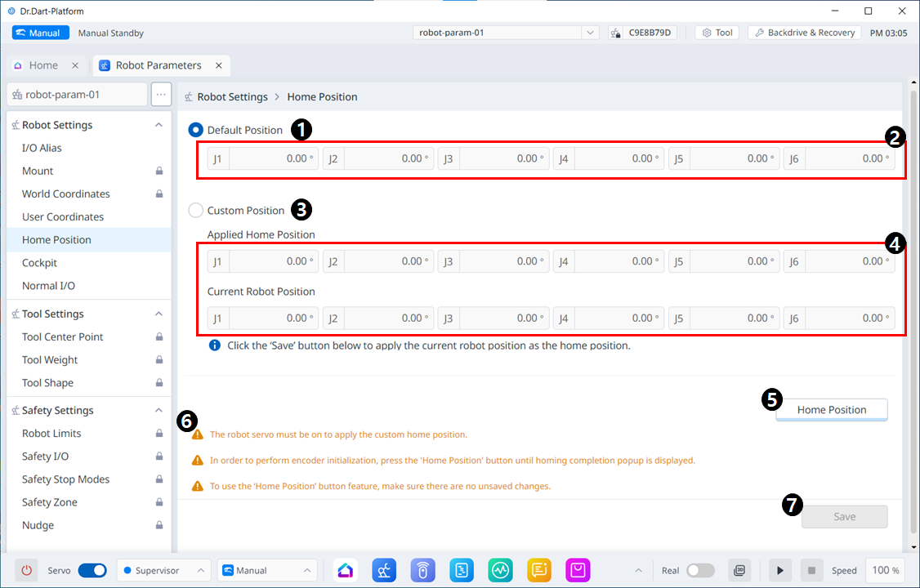920x588 pixels.
Task: Enable the Real mode toggle
Action: tap(700, 570)
